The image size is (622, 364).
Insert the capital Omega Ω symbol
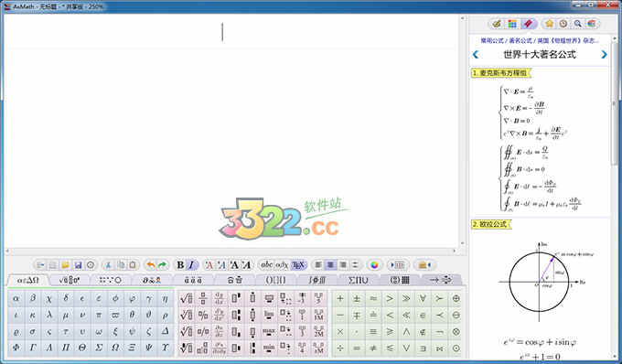coord(115,348)
